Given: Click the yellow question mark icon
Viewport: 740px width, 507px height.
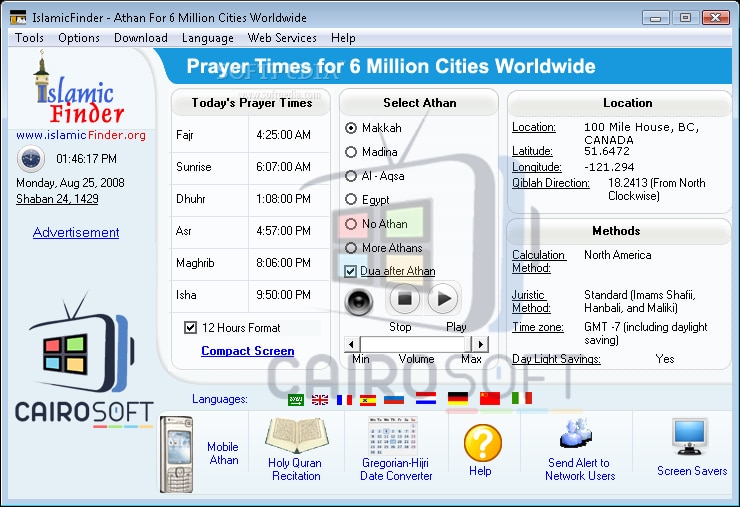Looking at the screenshot, I should pyautogui.click(x=483, y=443).
